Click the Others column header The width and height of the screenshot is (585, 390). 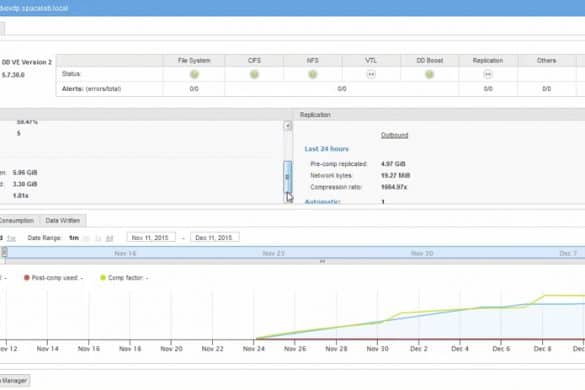tap(546, 60)
